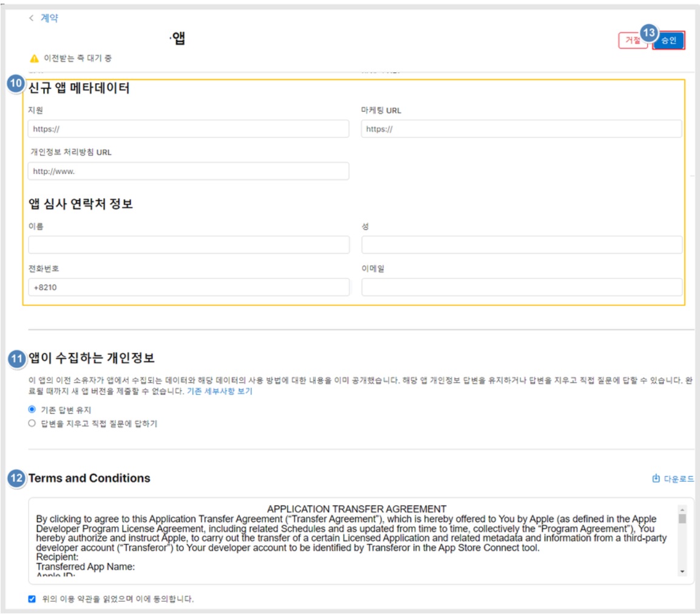Click the agreement scrollbar thumb
Screen dimensions: 700x614
pyautogui.click(x=682, y=519)
